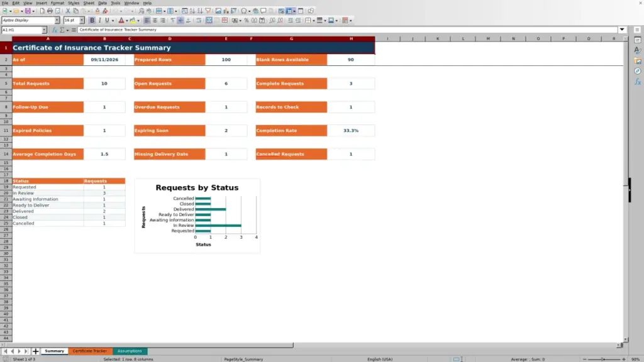This screenshot has height=362, width=644.
Task: Click the vertical scrollbar
Action: pyautogui.click(x=626, y=189)
